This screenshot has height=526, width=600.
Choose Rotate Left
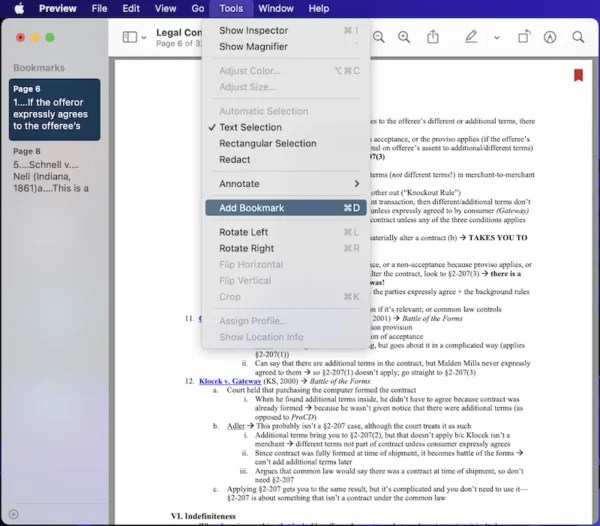[x=285, y=232]
